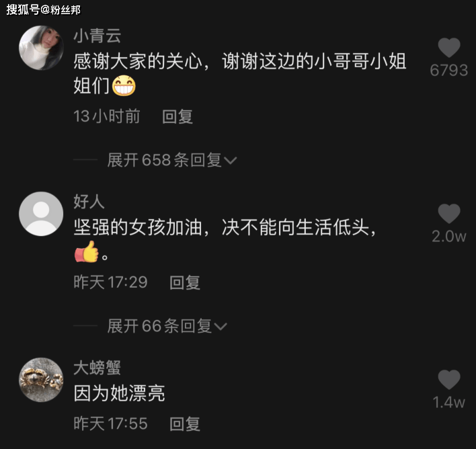The image size is (476, 449).
Task: Click the 6793 like count
Action: pos(449,71)
